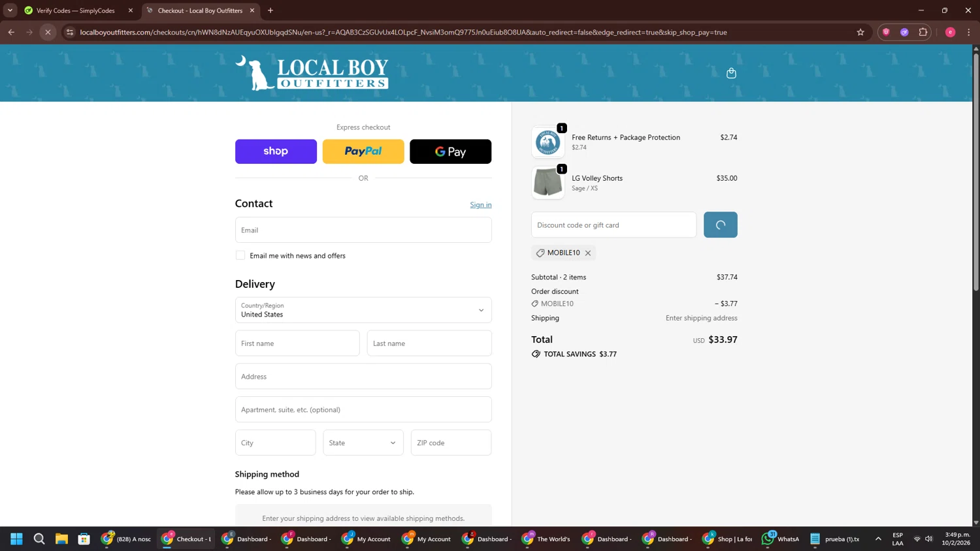Open the Windows Start menu

pyautogui.click(x=17, y=539)
